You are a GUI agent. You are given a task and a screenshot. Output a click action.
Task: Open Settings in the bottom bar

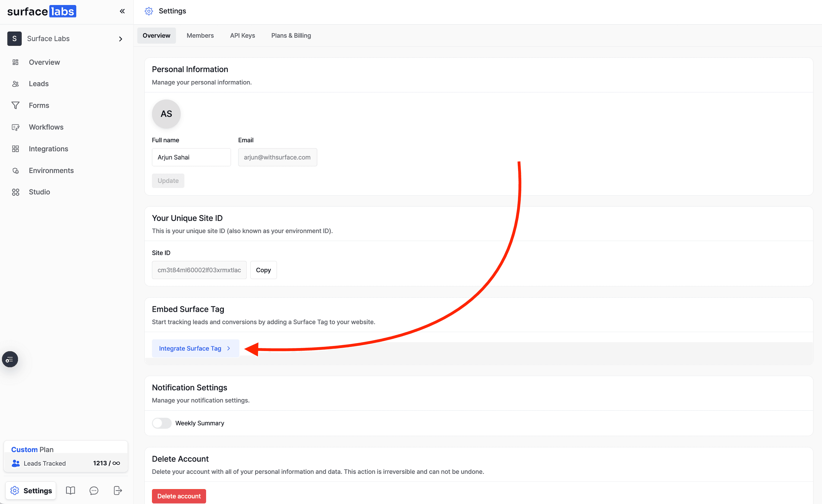pyautogui.click(x=31, y=490)
